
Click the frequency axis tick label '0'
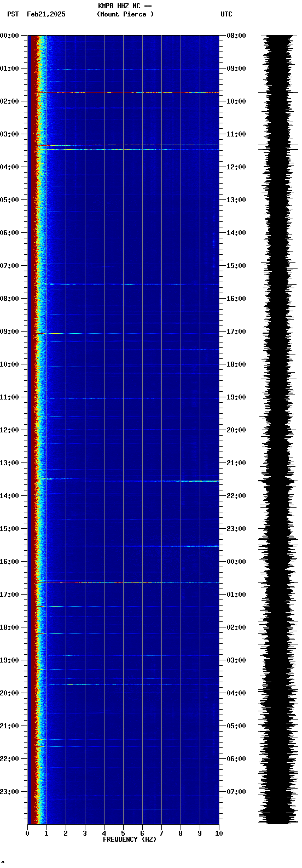pos(27,833)
